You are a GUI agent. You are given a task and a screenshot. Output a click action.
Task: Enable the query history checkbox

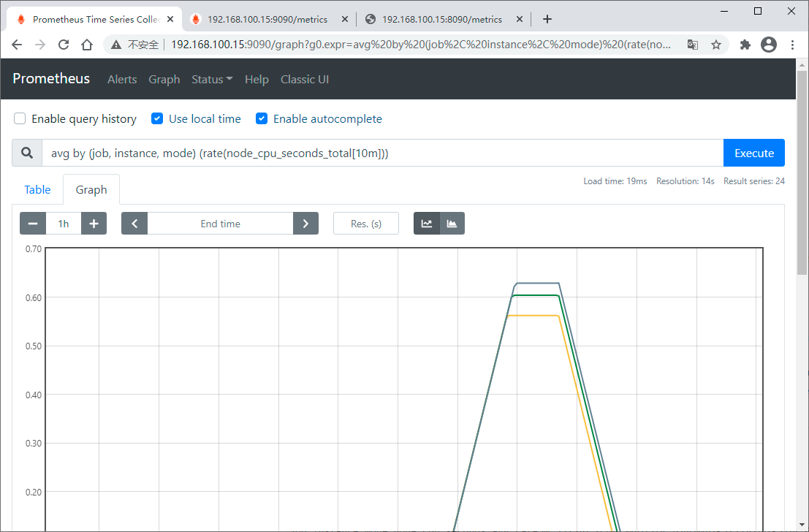19,118
